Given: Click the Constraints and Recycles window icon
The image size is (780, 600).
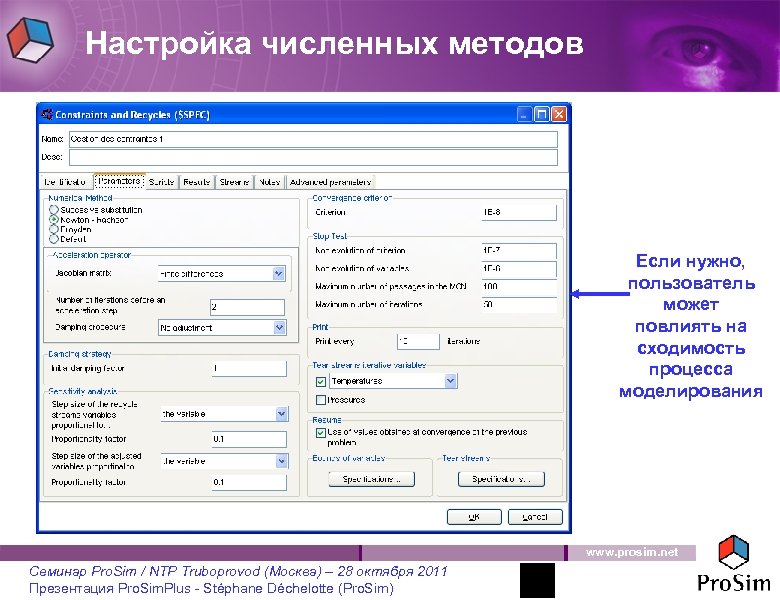Looking at the screenshot, I should pyautogui.click(x=47, y=114).
